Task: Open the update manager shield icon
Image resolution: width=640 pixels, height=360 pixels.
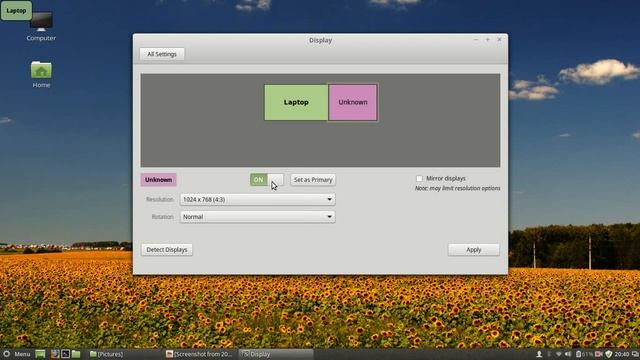Action: tap(609, 354)
